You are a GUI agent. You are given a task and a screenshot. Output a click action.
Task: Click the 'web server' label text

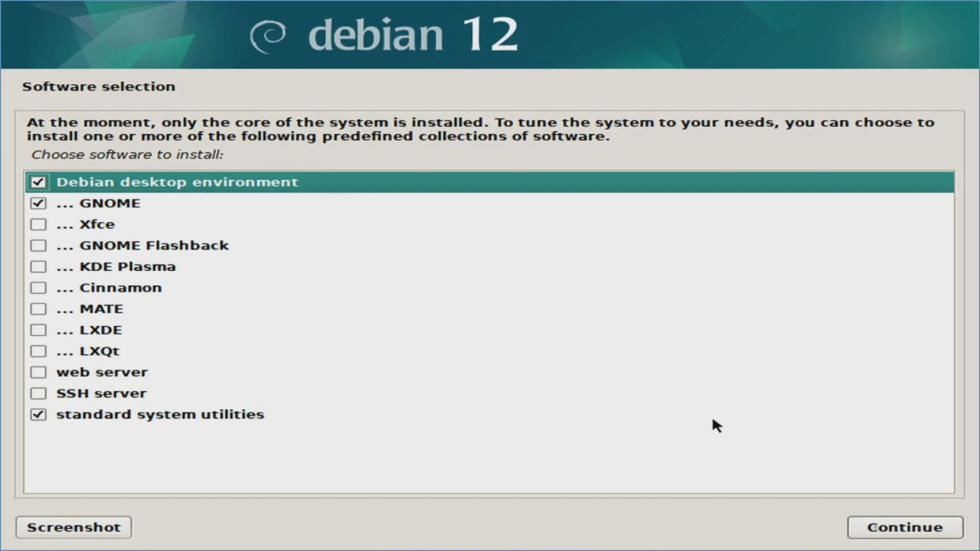click(x=102, y=372)
